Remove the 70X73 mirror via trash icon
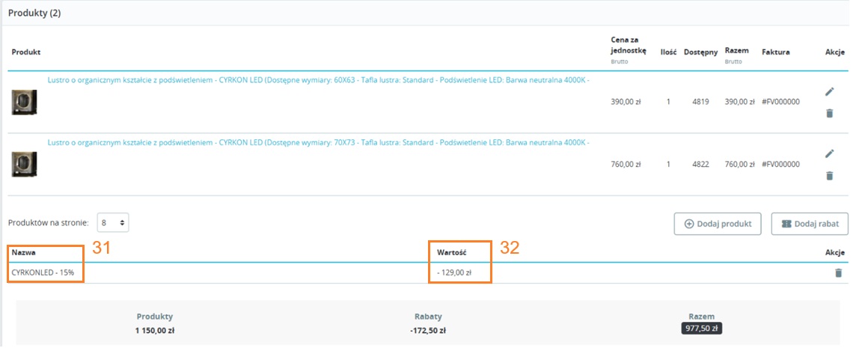The image size is (868, 357). [x=829, y=175]
